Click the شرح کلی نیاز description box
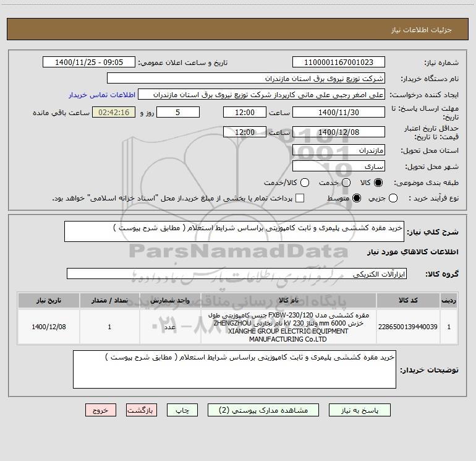476x461 pixels. click(234, 231)
